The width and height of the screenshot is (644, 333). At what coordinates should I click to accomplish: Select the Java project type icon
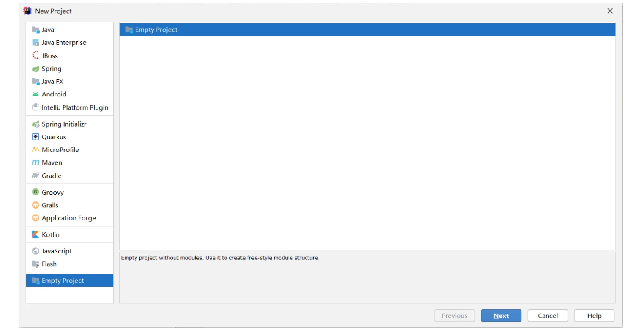coord(35,30)
